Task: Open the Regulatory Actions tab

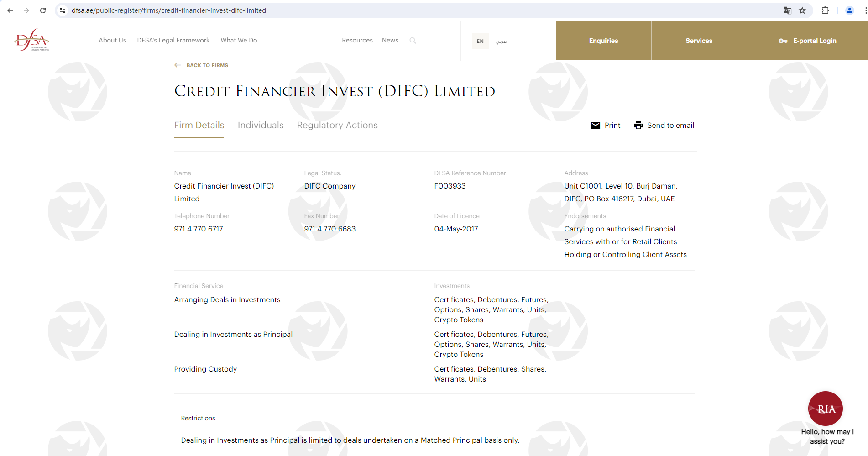Action: pyautogui.click(x=337, y=126)
